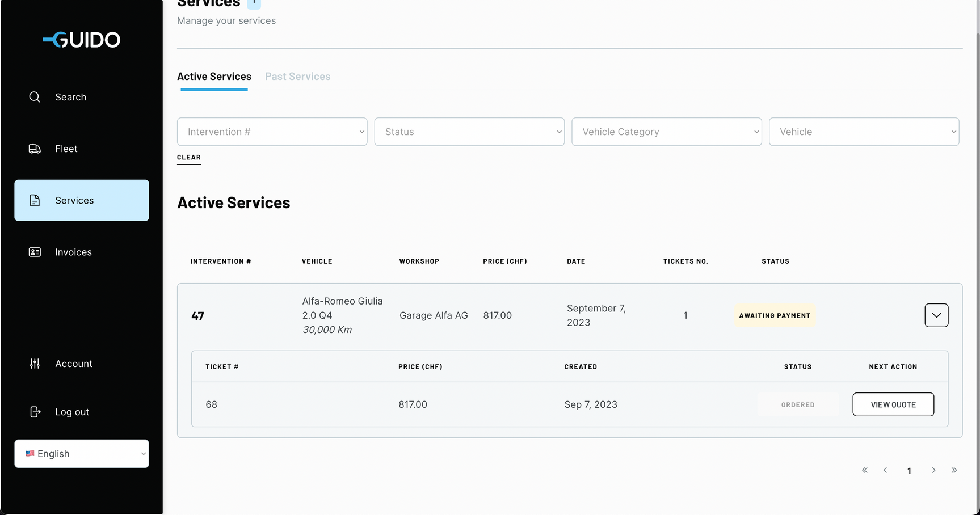The width and height of the screenshot is (980, 515).
Task: Click the View Quote button
Action: coord(893,404)
